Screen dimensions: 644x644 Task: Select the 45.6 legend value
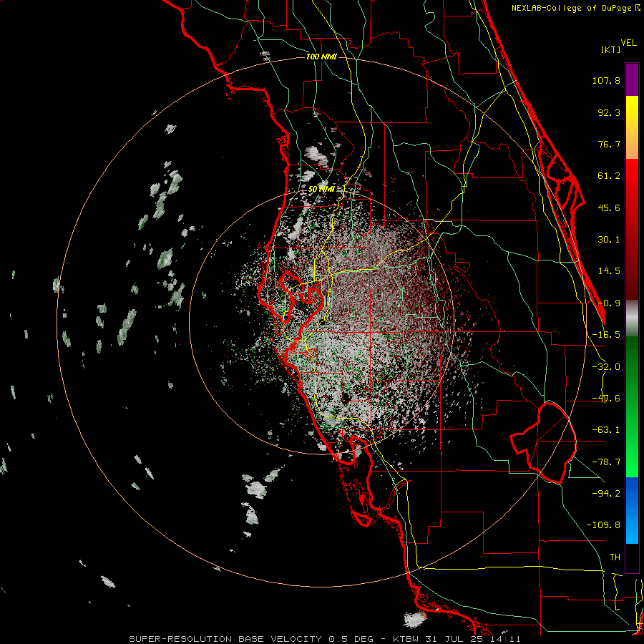[x=609, y=208]
